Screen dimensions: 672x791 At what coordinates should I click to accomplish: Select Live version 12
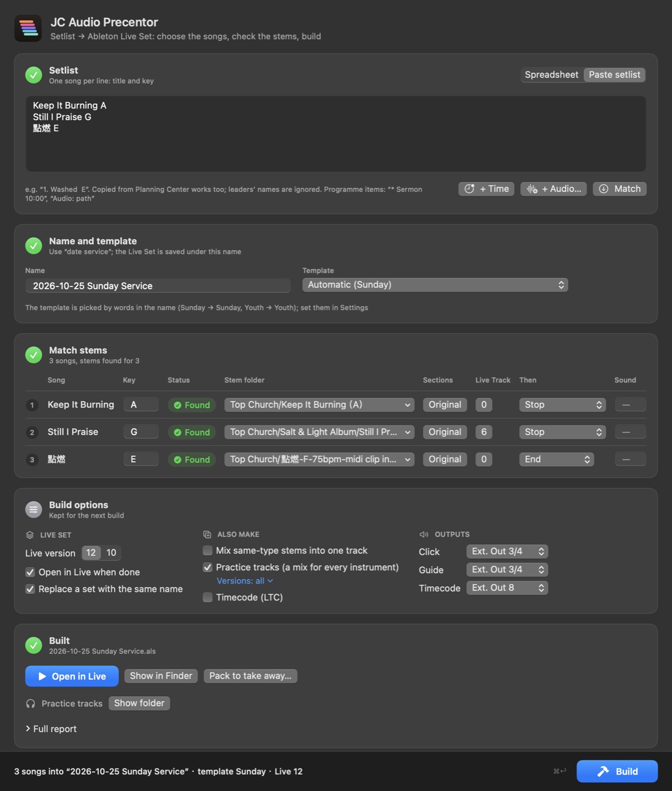point(91,553)
